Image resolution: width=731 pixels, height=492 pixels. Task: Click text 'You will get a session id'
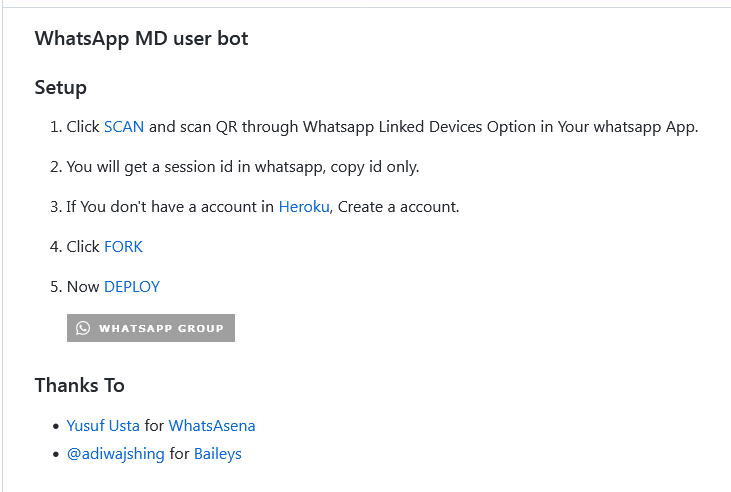coord(150,167)
